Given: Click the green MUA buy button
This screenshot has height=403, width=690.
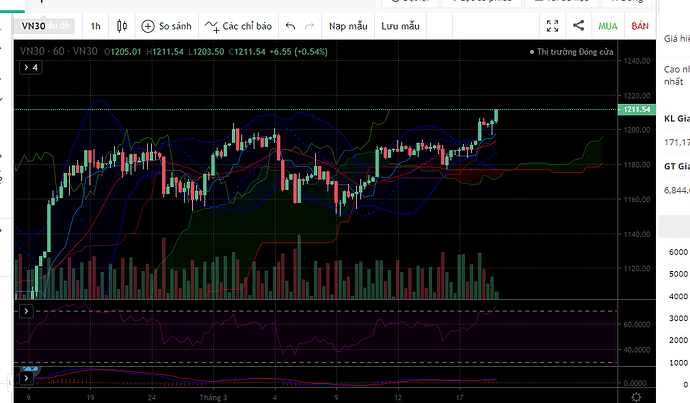Looking at the screenshot, I should point(608,26).
